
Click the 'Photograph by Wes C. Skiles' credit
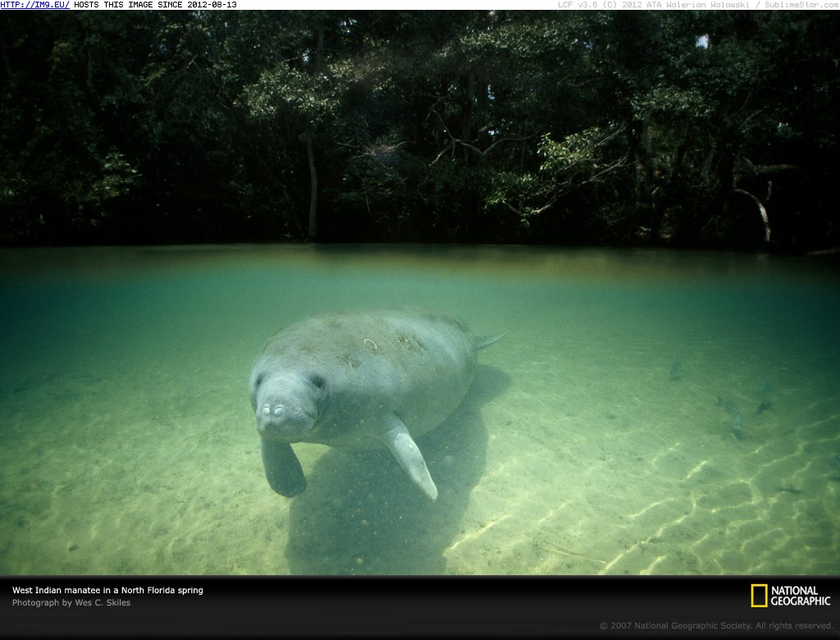[71, 602]
